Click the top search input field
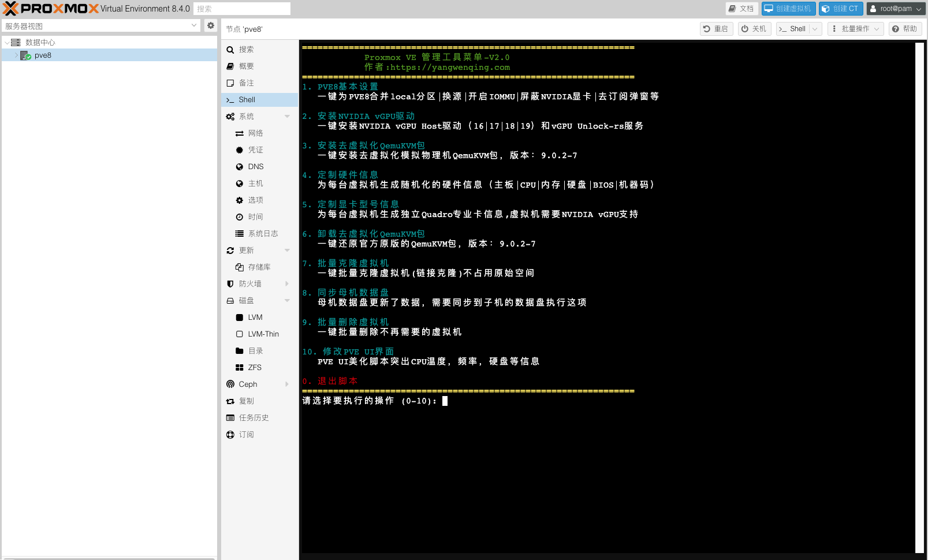Screen dimensions: 928x560 [242, 9]
